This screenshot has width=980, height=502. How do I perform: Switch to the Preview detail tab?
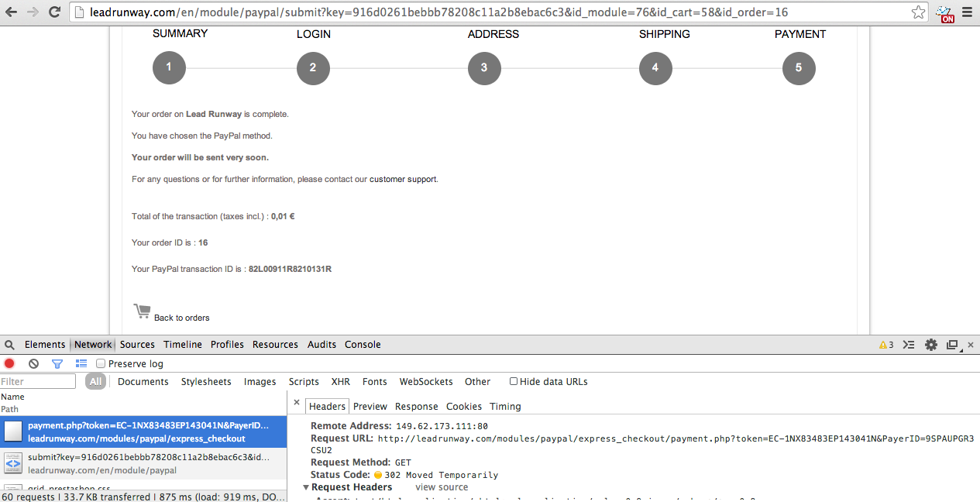pyautogui.click(x=370, y=407)
